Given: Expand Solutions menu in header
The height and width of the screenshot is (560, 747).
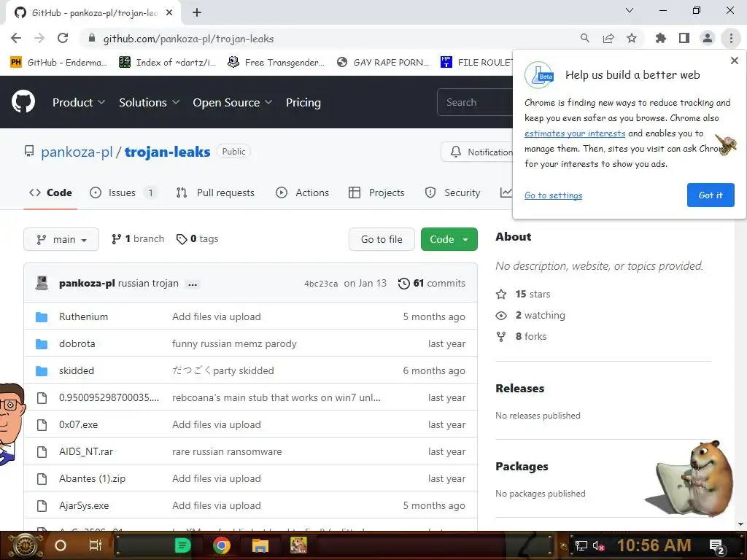Looking at the screenshot, I should click(x=149, y=102).
